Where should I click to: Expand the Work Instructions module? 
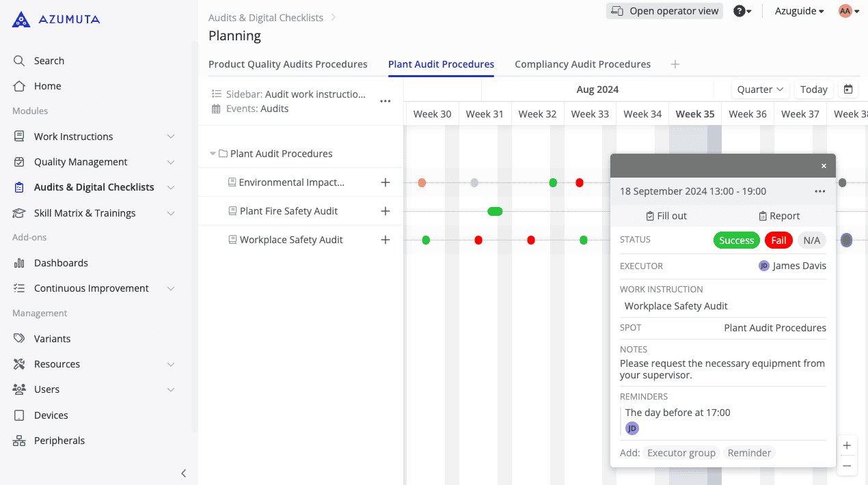(170, 137)
